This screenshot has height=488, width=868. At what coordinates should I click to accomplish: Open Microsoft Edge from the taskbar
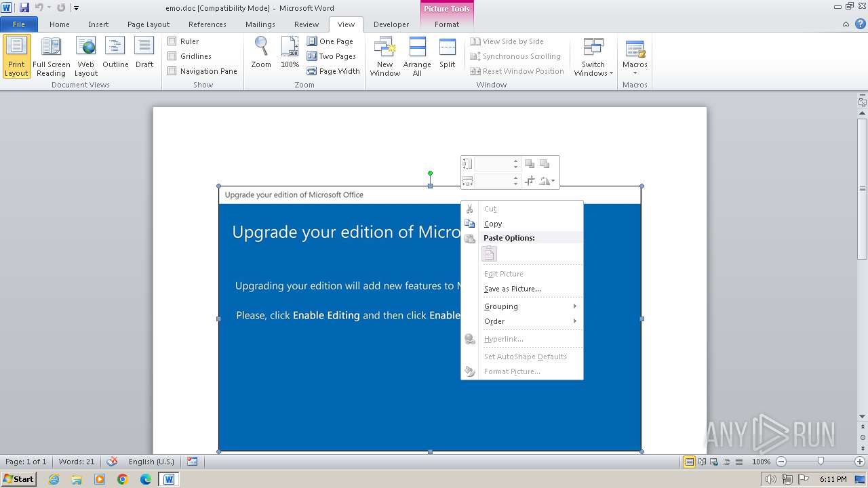tap(146, 479)
